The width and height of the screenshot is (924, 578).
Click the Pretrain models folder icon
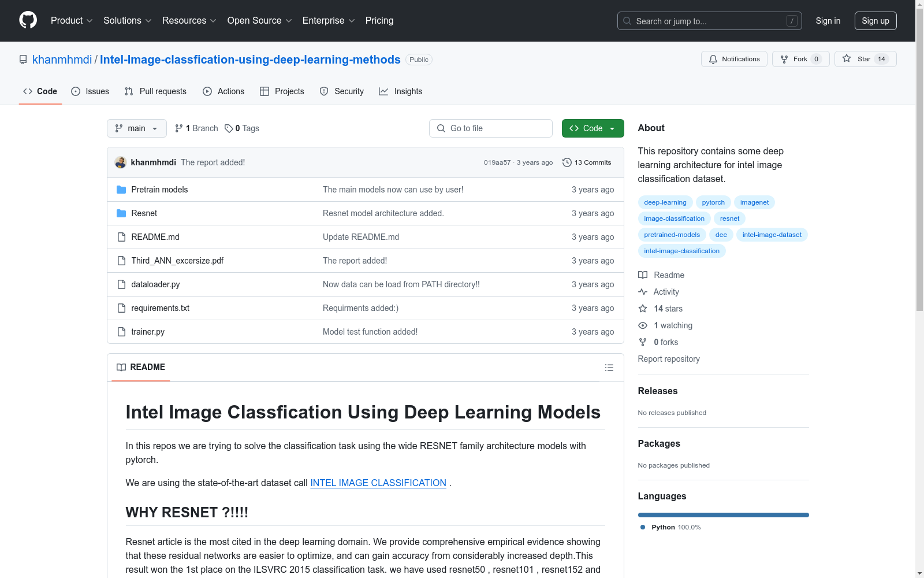[121, 190]
